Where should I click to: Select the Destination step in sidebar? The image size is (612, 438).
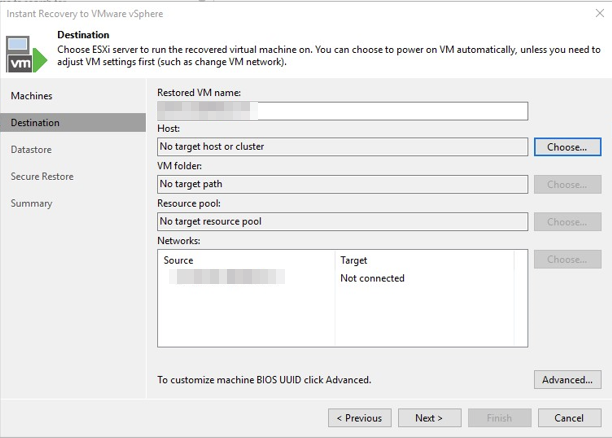coord(35,123)
